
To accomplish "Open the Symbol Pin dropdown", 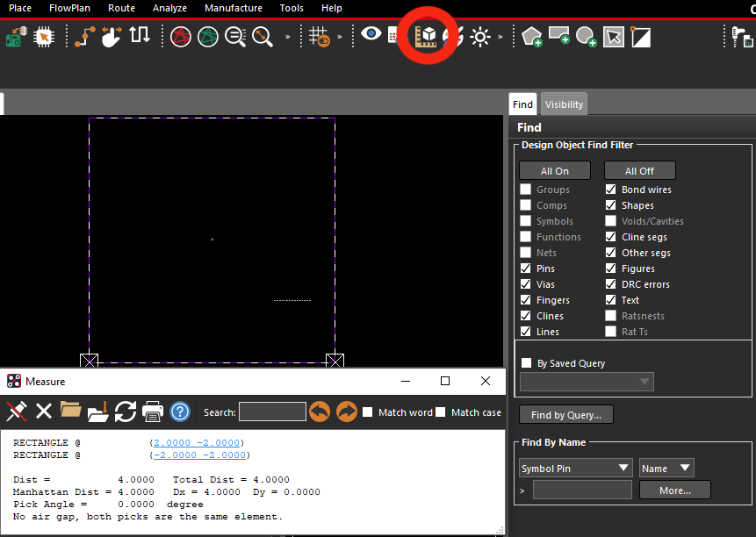I will click(x=575, y=469).
